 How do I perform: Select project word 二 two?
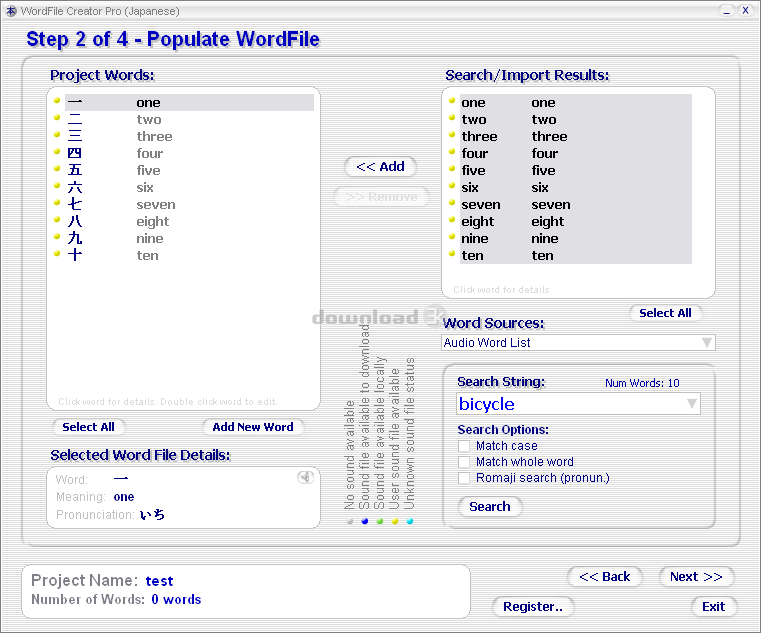(189, 119)
